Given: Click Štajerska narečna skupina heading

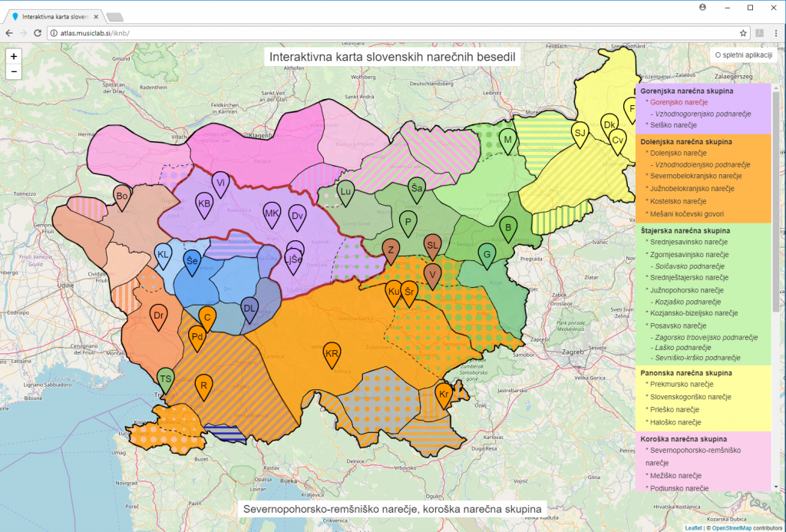Looking at the screenshot, I should [x=685, y=230].
